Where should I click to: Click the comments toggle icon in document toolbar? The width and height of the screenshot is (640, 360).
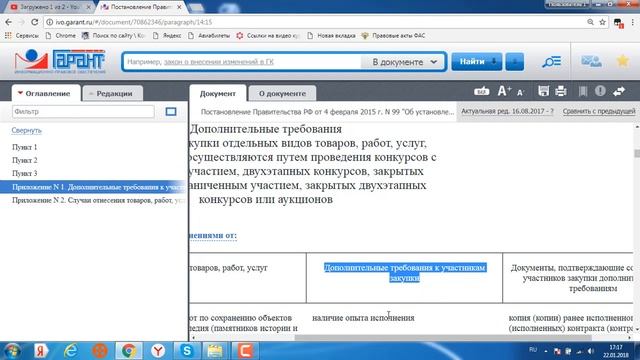tap(482, 91)
